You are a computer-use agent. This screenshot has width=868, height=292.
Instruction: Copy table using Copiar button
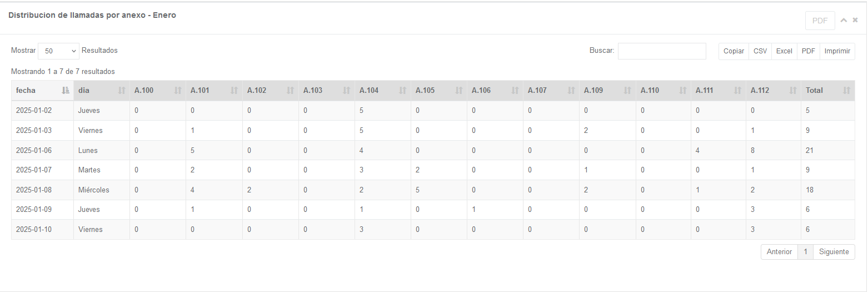coord(734,51)
